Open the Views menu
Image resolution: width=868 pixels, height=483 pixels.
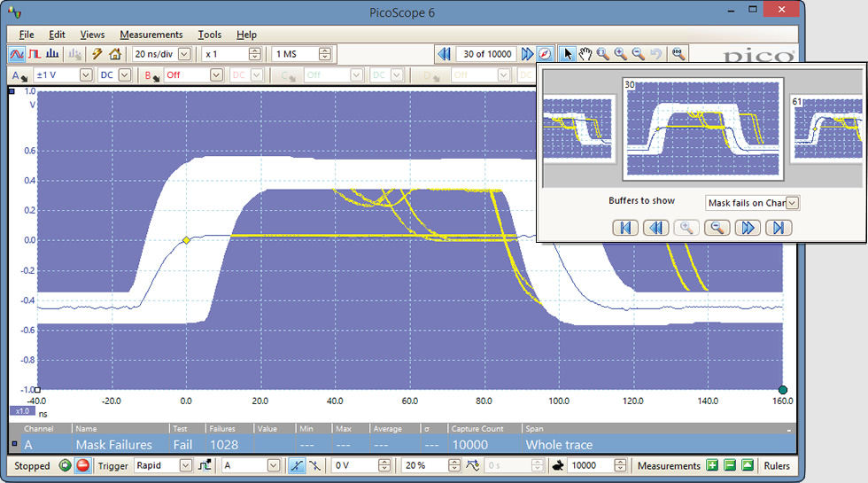92,35
